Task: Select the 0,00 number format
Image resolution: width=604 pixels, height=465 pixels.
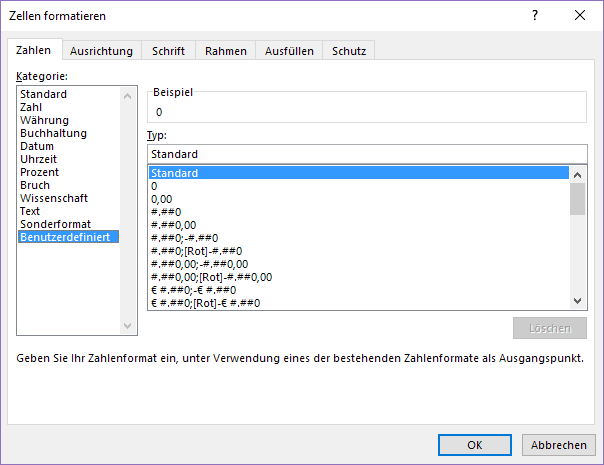Action: click(162, 199)
